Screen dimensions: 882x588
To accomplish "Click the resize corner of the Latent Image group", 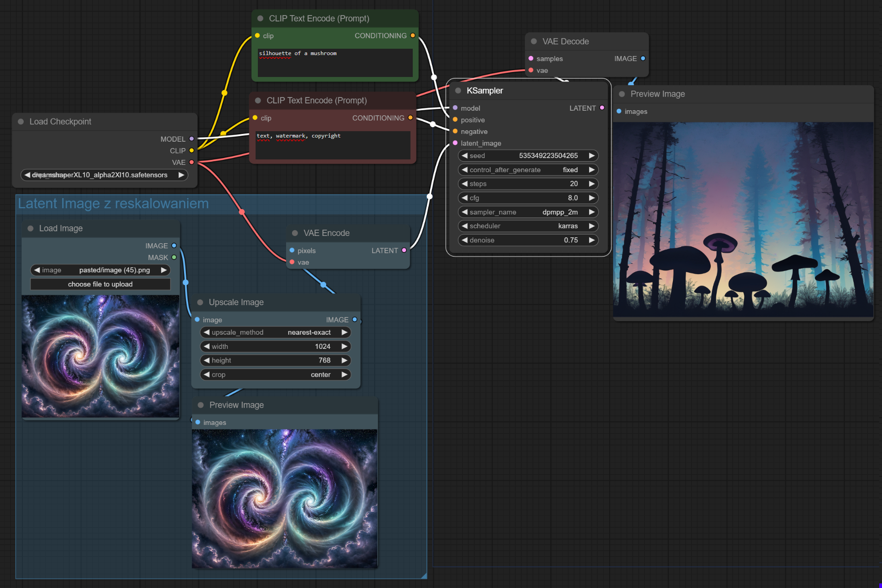I will pyautogui.click(x=424, y=576).
